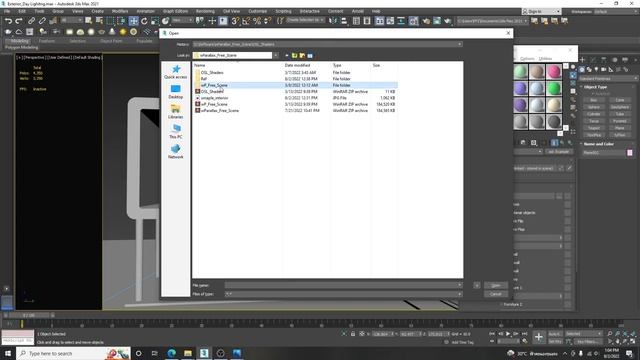
Task: Click the object color swatch
Action: click(x=629, y=153)
